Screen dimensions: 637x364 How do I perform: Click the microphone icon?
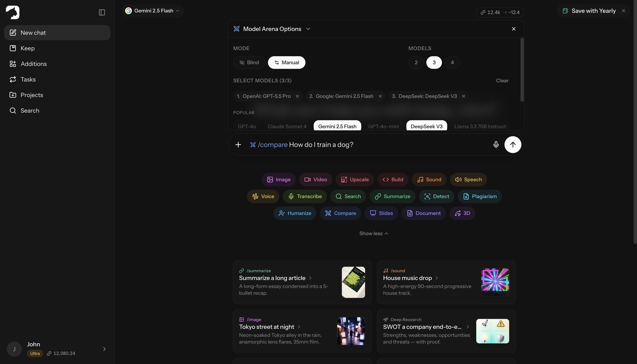click(496, 144)
